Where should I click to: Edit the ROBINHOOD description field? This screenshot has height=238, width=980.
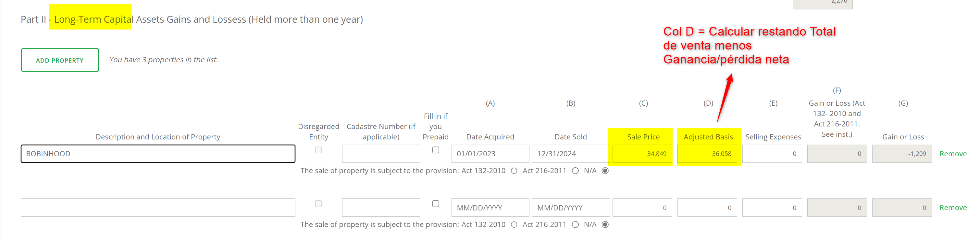click(x=158, y=154)
